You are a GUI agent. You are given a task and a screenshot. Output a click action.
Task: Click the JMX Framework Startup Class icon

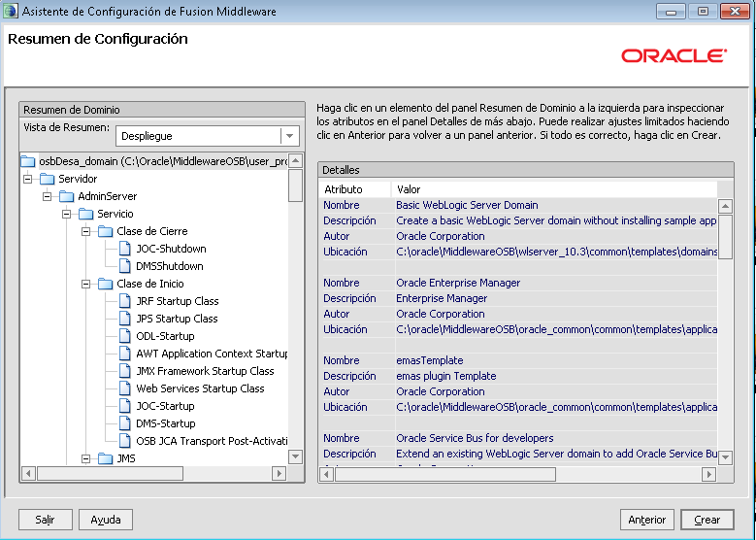pyautogui.click(x=125, y=371)
